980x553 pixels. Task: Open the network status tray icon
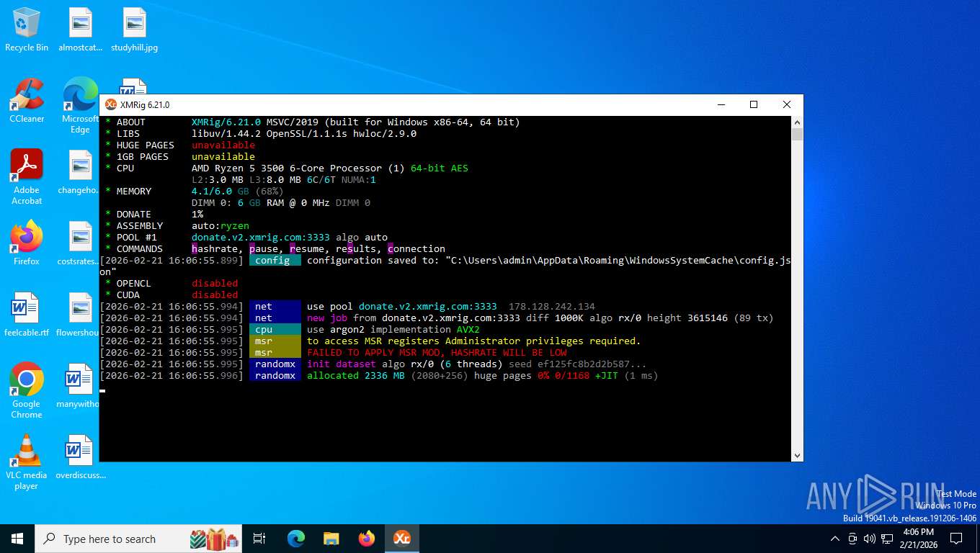887,539
